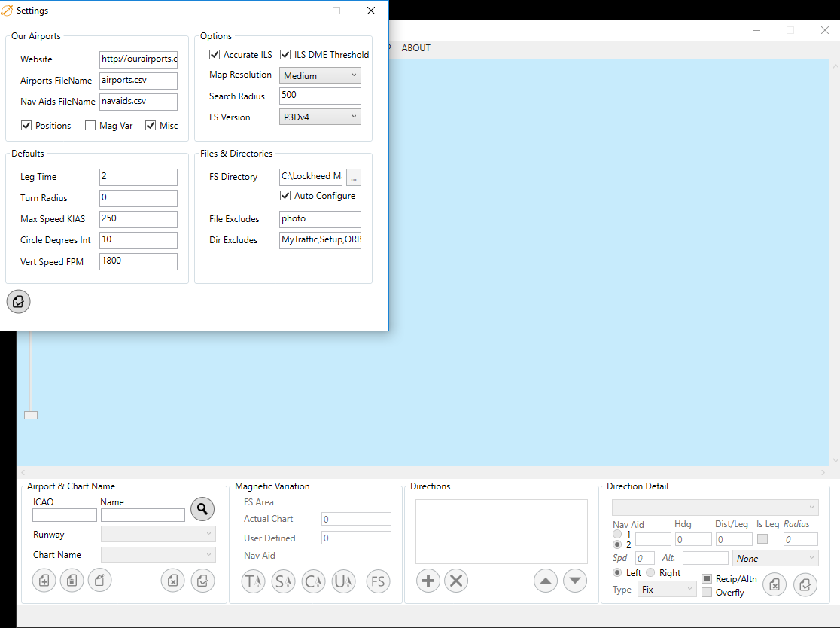The height and width of the screenshot is (628, 840).
Task: Save settings using the bottom-left icon
Action: 19,301
